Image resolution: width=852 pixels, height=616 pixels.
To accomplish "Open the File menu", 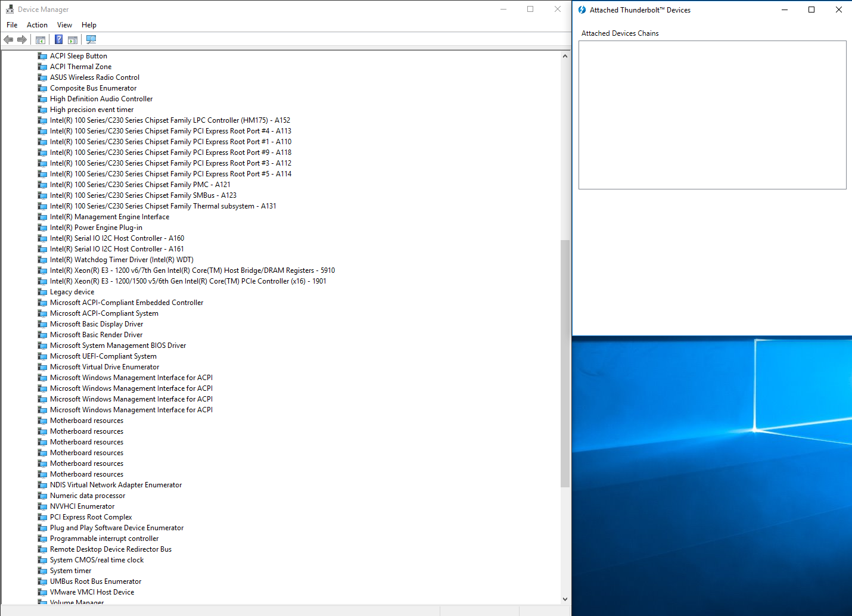I will [x=12, y=25].
